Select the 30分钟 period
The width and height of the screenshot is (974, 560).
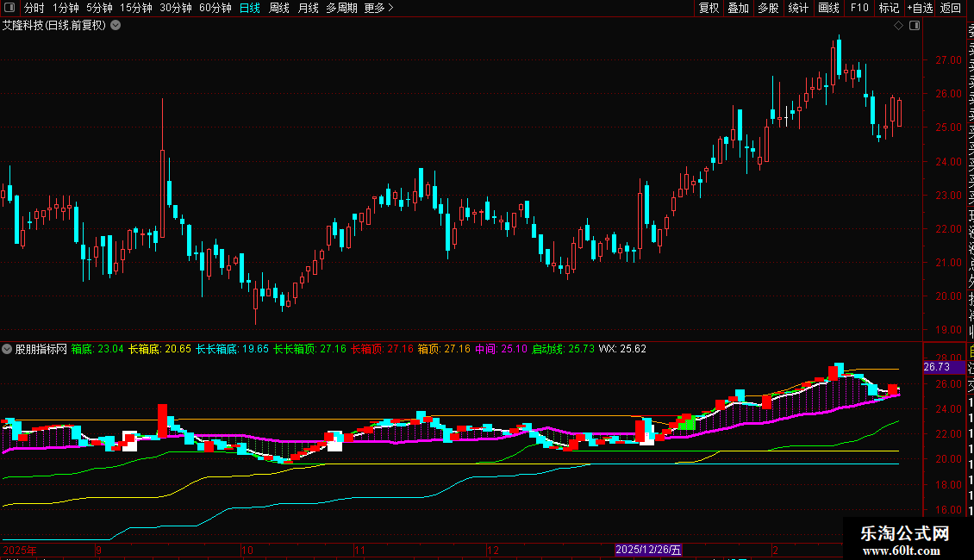click(x=176, y=8)
